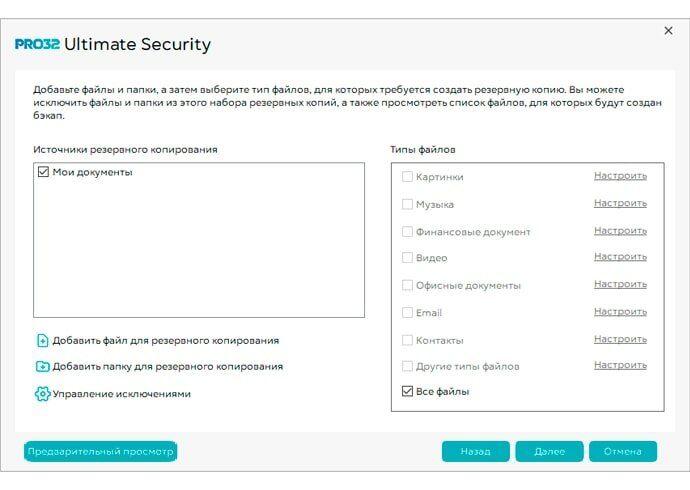690x490 pixels.
Task: Toggle the Видео file type checkbox
Action: [x=407, y=258]
